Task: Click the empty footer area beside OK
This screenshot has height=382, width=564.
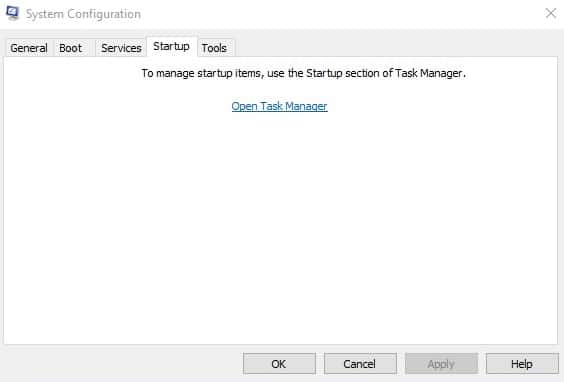Action: click(x=122, y=364)
